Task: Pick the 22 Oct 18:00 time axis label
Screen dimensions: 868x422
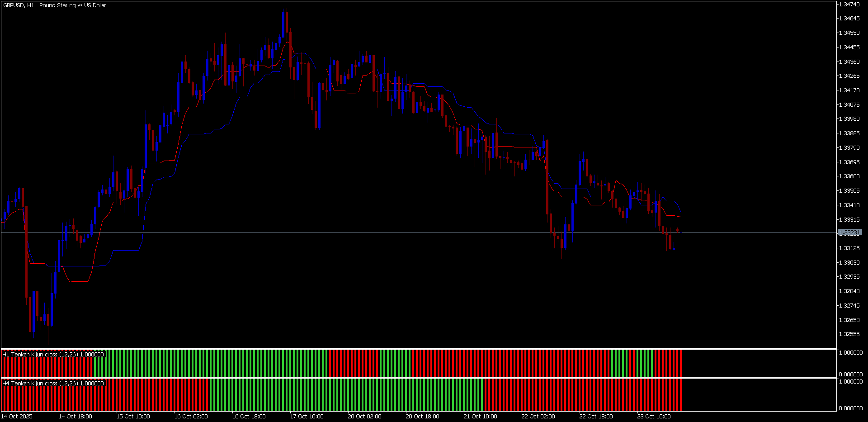Action: pos(596,417)
